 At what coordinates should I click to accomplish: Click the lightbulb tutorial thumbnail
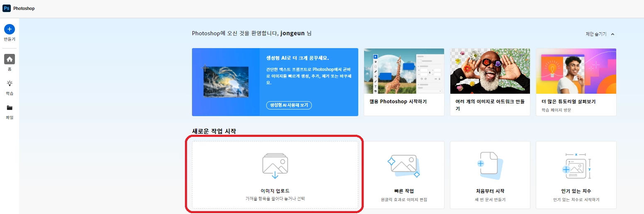pos(576,71)
